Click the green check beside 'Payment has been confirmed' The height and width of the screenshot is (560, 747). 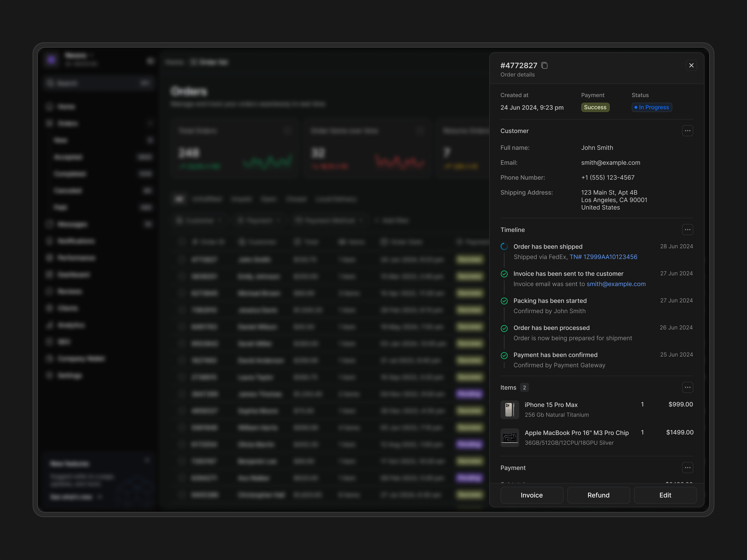point(504,355)
